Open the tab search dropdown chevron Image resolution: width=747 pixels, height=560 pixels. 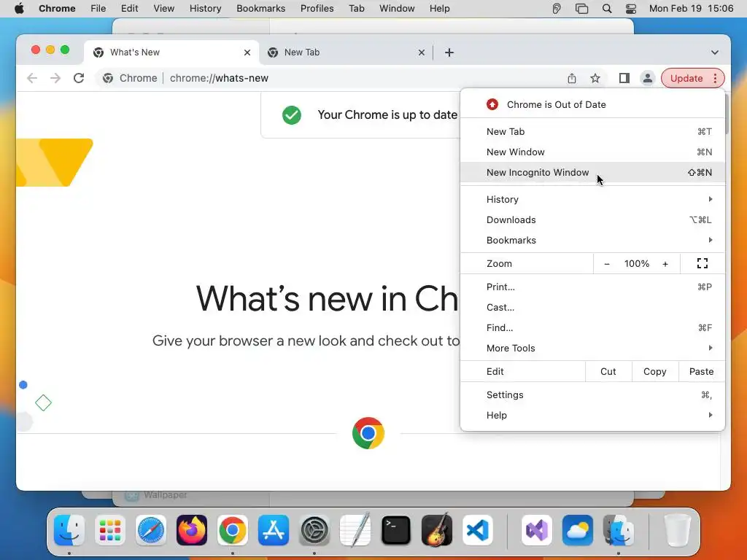point(715,52)
